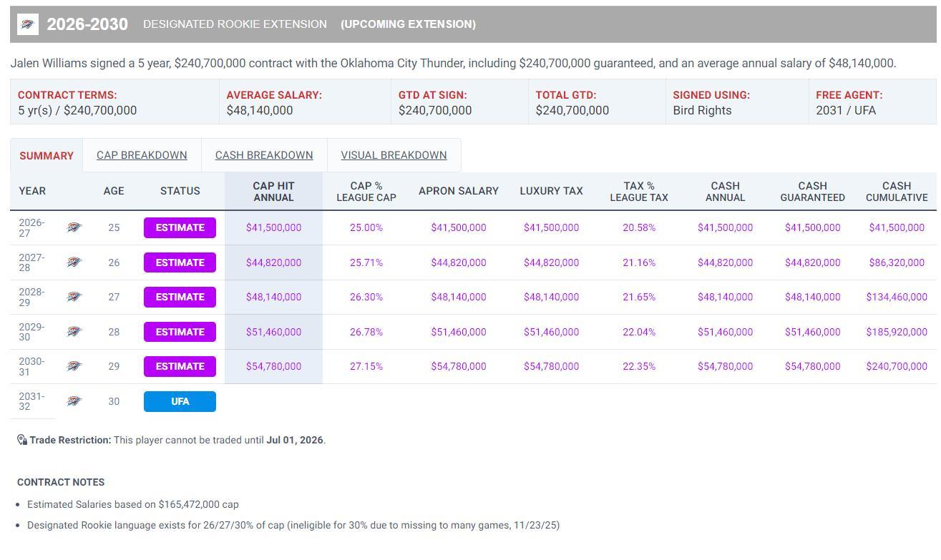Show the Visual Breakdown tab

394,155
